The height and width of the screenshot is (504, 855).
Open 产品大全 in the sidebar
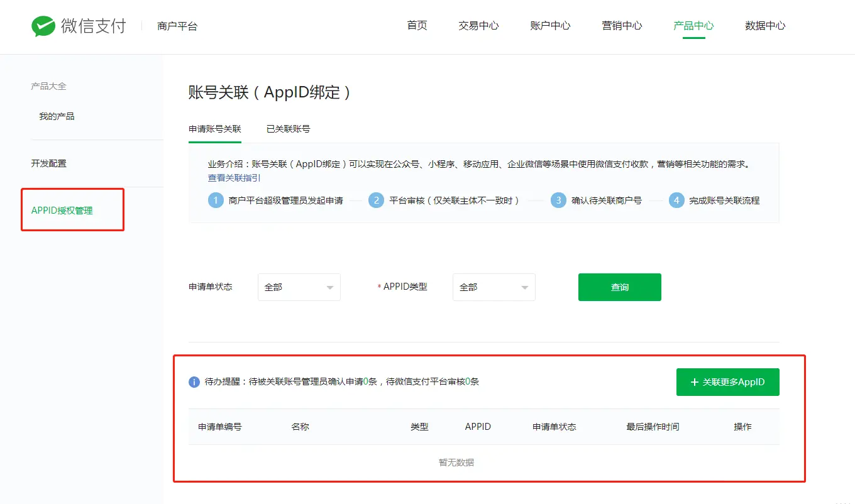point(48,86)
